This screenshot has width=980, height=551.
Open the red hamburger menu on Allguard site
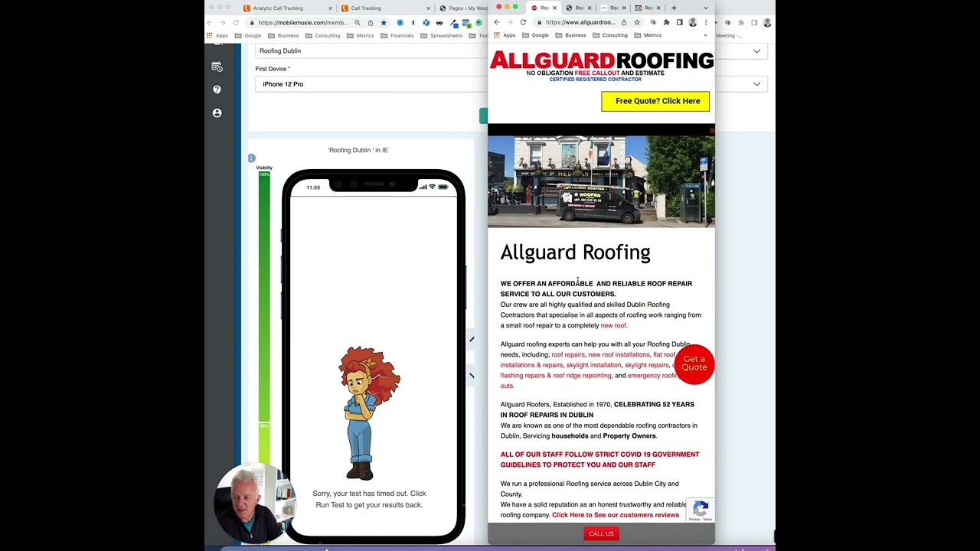coord(711,131)
